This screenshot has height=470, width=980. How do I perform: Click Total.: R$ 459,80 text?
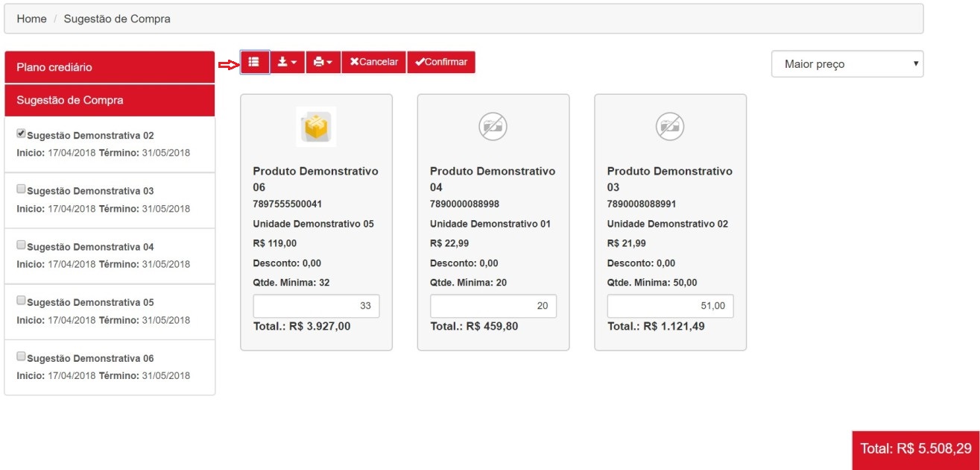474,326
